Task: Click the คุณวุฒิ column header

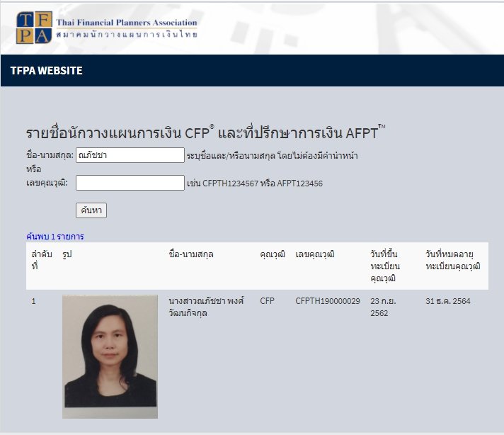Action: coord(273,254)
